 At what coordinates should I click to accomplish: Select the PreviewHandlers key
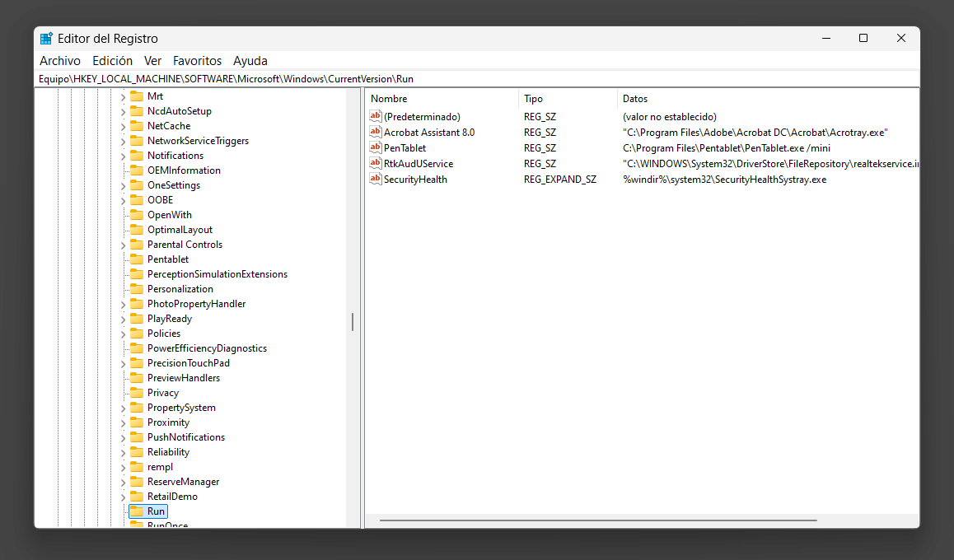pos(184,378)
